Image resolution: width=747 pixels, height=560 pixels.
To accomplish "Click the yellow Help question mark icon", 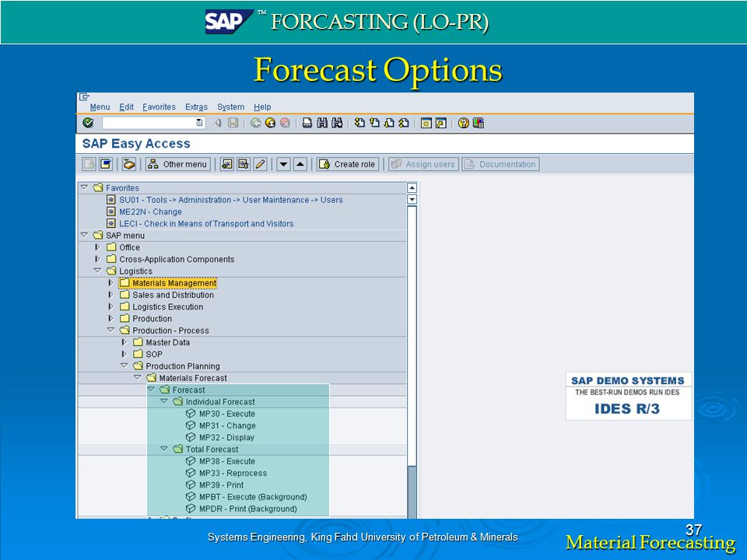I will click(463, 123).
